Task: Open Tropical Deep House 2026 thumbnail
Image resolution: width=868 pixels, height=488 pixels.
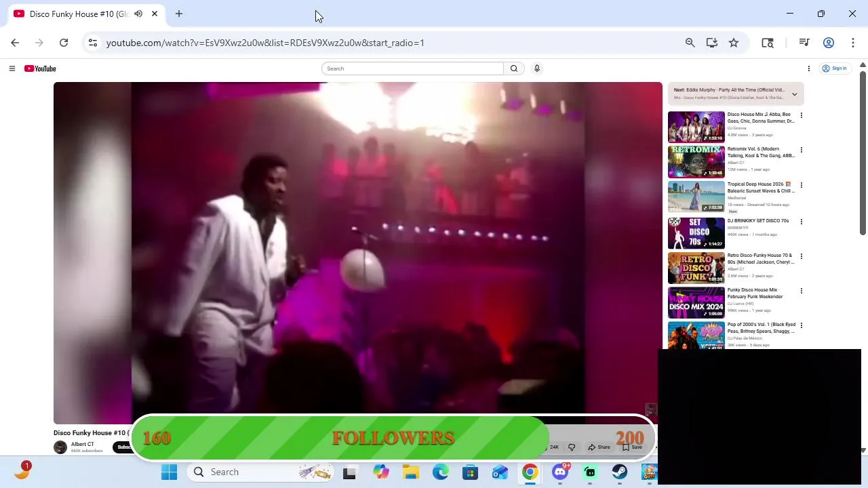Action: coord(696,197)
